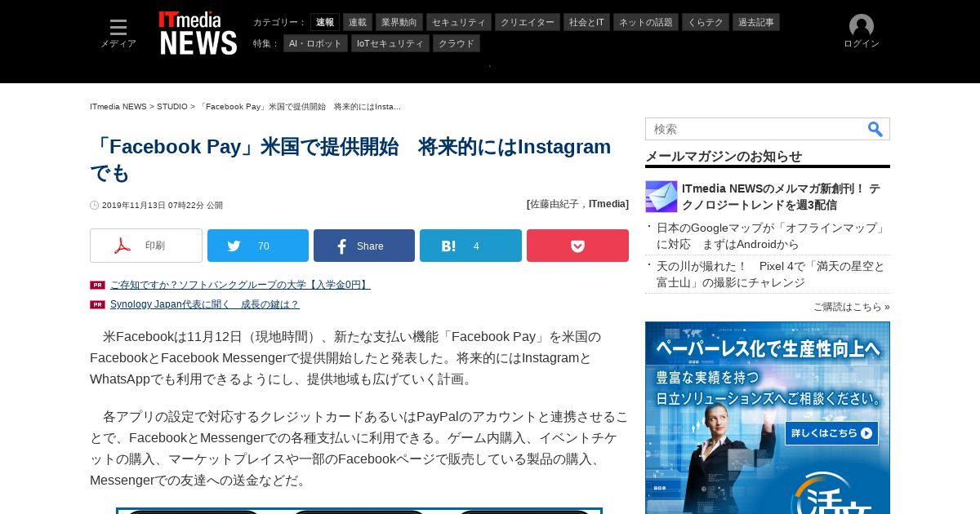Open IoTセキュリティ feature

(390, 43)
